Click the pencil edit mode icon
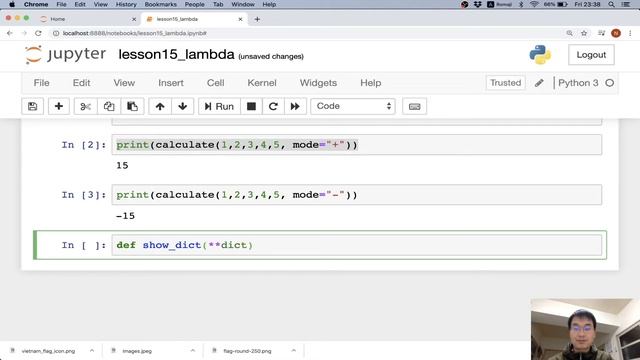Screen dimensions: 640x360 (539, 83)
